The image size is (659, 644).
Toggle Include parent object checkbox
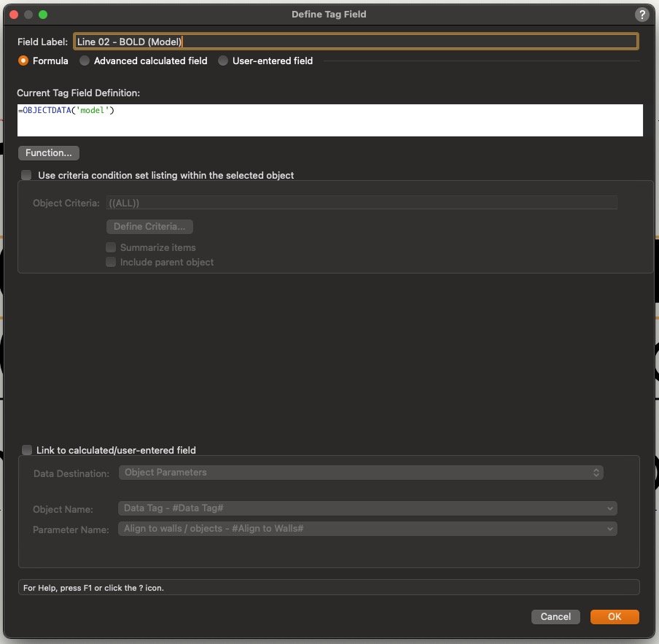click(x=111, y=263)
